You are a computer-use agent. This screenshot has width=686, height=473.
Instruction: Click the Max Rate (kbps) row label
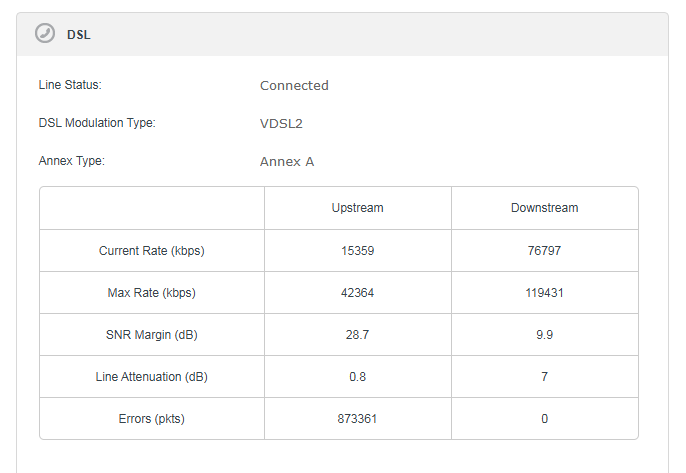click(x=152, y=293)
